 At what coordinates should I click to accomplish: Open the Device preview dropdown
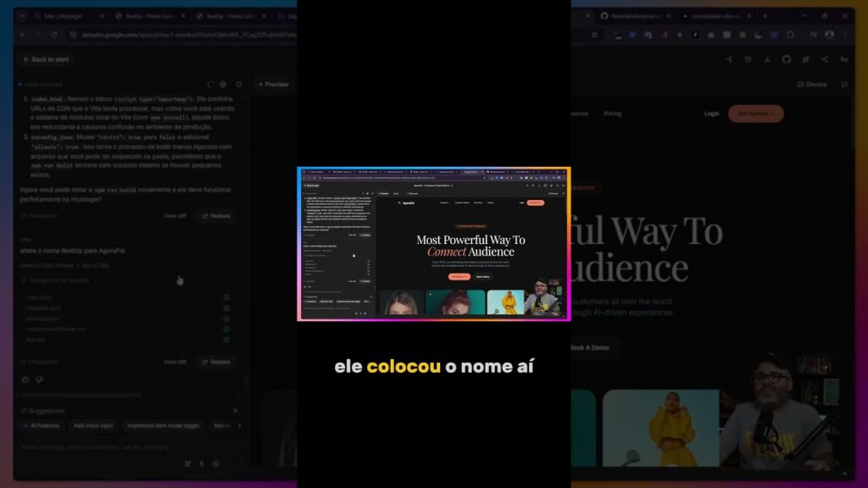(x=812, y=85)
